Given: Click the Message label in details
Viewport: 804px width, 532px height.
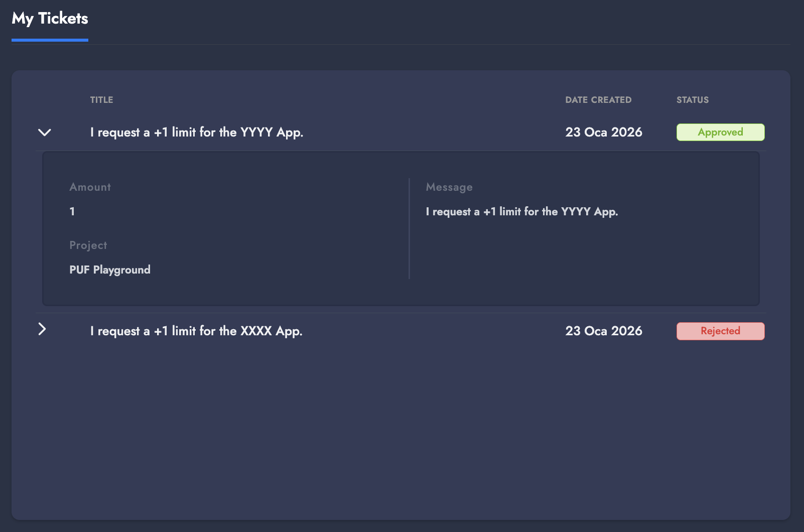Looking at the screenshot, I should (x=449, y=187).
